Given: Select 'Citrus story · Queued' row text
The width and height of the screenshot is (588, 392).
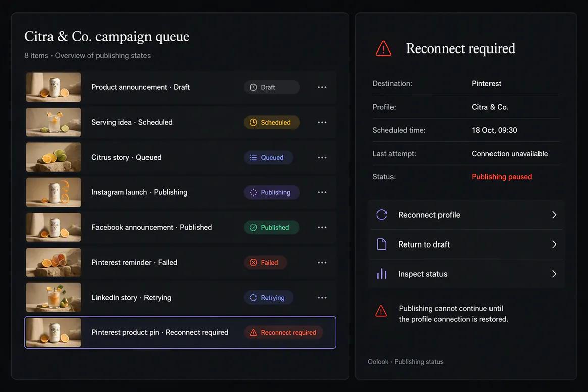Looking at the screenshot, I should click(126, 158).
